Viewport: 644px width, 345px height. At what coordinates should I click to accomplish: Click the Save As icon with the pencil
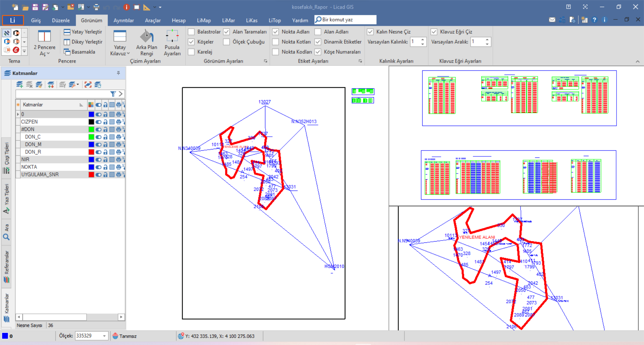[x=45, y=7]
